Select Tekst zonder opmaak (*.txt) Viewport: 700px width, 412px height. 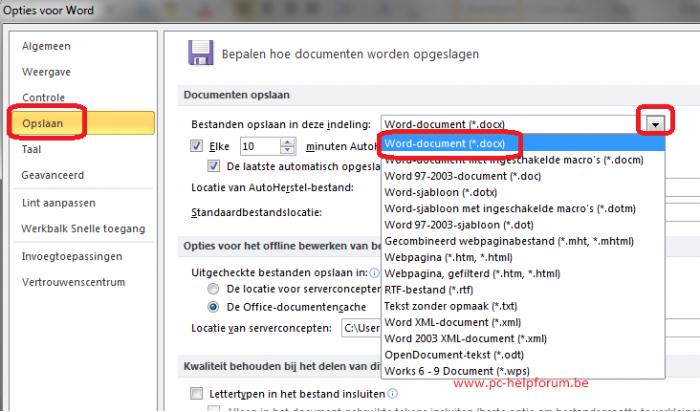click(523, 306)
